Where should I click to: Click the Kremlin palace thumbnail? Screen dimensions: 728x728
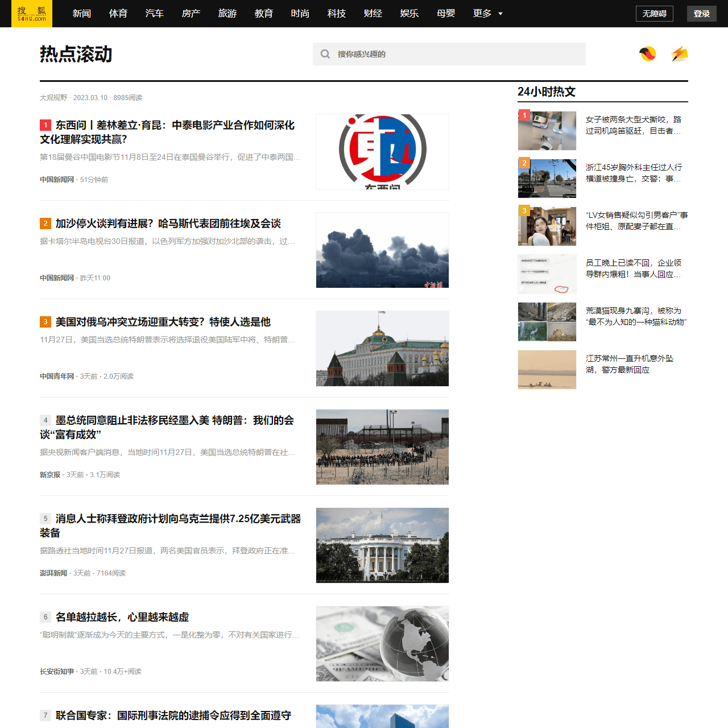pos(382,349)
